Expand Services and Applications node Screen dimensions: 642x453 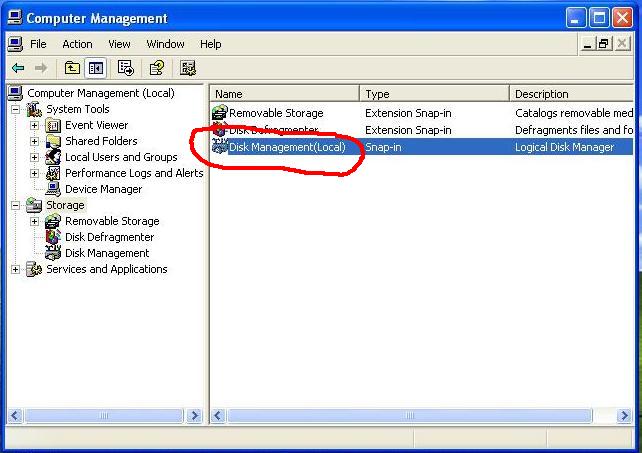[16, 269]
